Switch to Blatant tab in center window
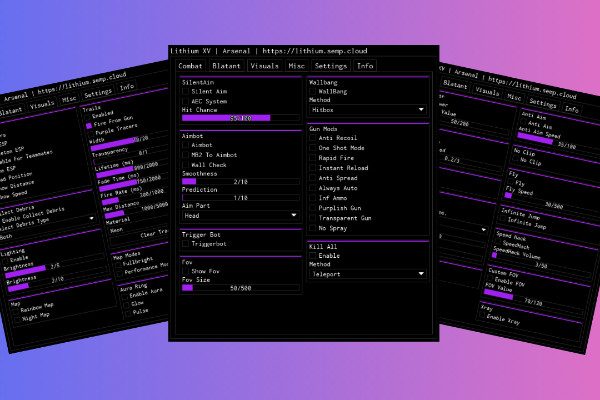The image size is (600, 400). tap(226, 66)
